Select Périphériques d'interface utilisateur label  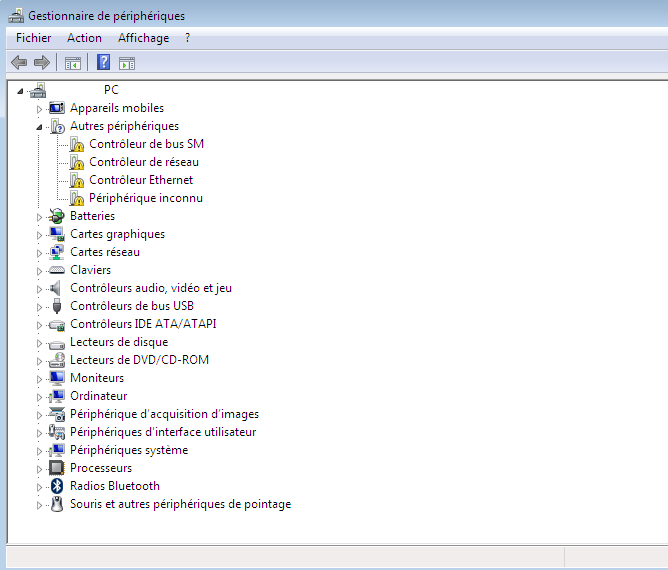point(163,432)
